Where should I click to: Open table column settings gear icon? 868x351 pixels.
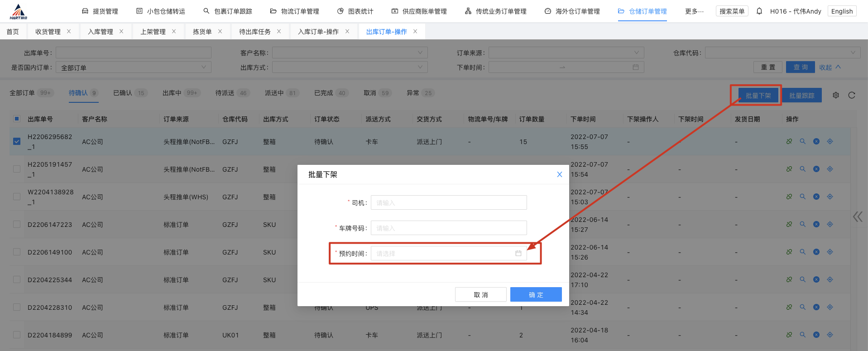point(836,95)
